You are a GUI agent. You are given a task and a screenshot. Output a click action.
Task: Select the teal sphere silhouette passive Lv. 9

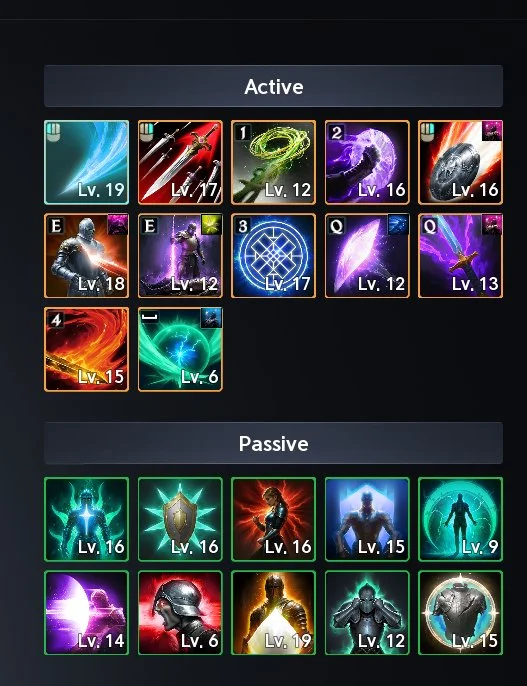(x=461, y=519)
